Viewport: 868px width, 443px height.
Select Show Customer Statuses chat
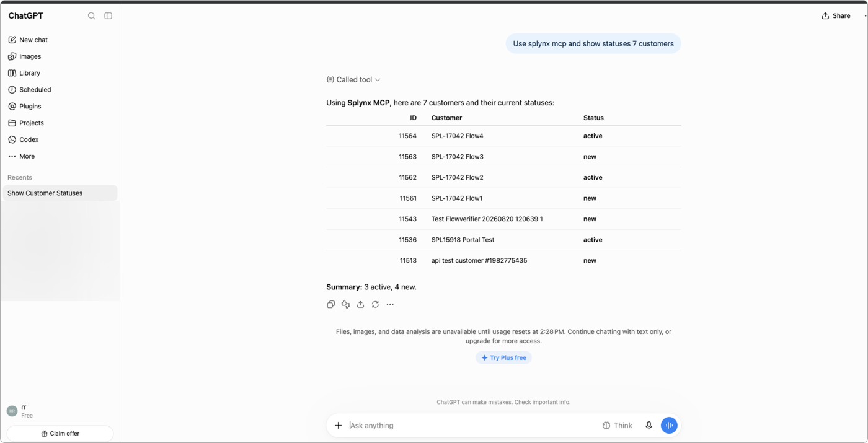tap(60, 193)
